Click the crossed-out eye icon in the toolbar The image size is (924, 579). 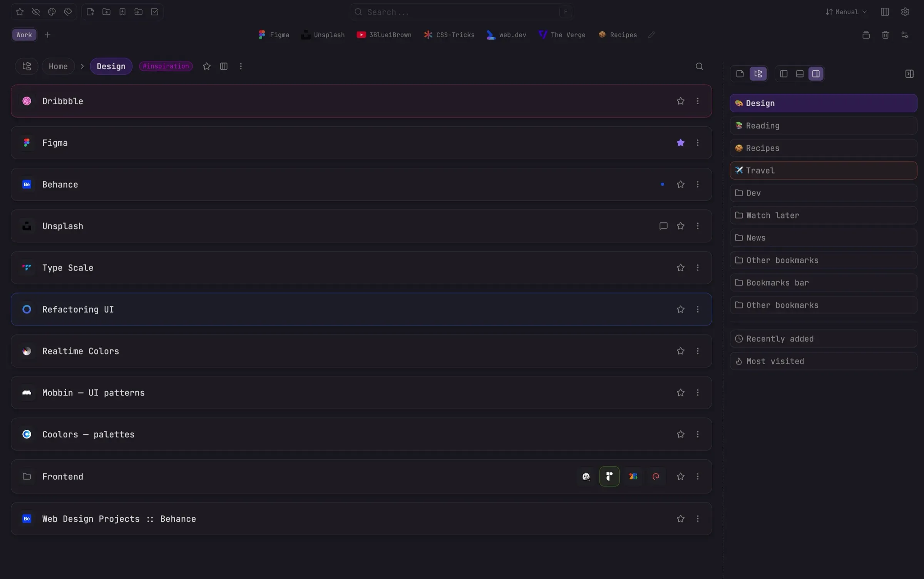tap(36, 12)
